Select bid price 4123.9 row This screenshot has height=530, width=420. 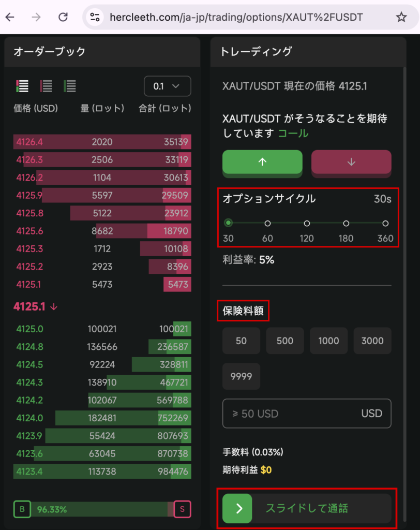pyautogui.click(x=102, y=436)
